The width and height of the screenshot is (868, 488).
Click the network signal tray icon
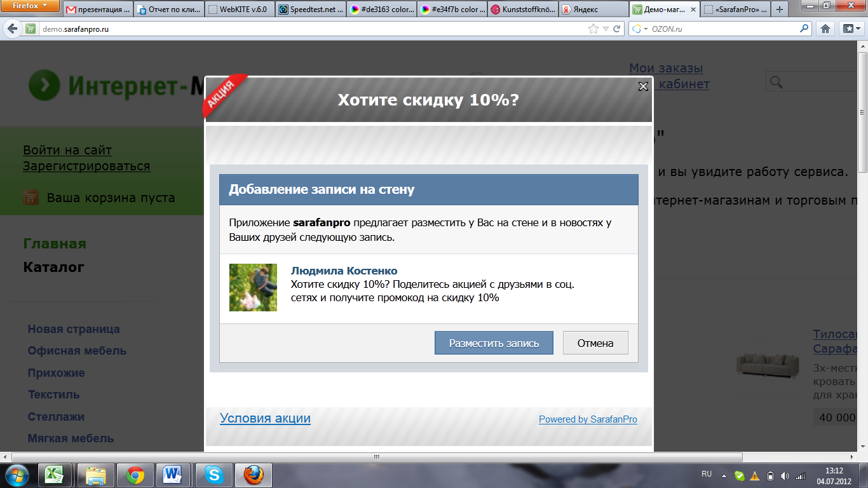pyautogui.click(x=800, y=475)
